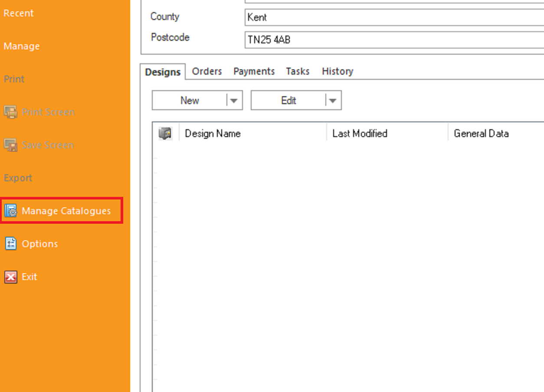The image size is (544, 392).
Task: Select the Designs tab
Action: (163, 72)
